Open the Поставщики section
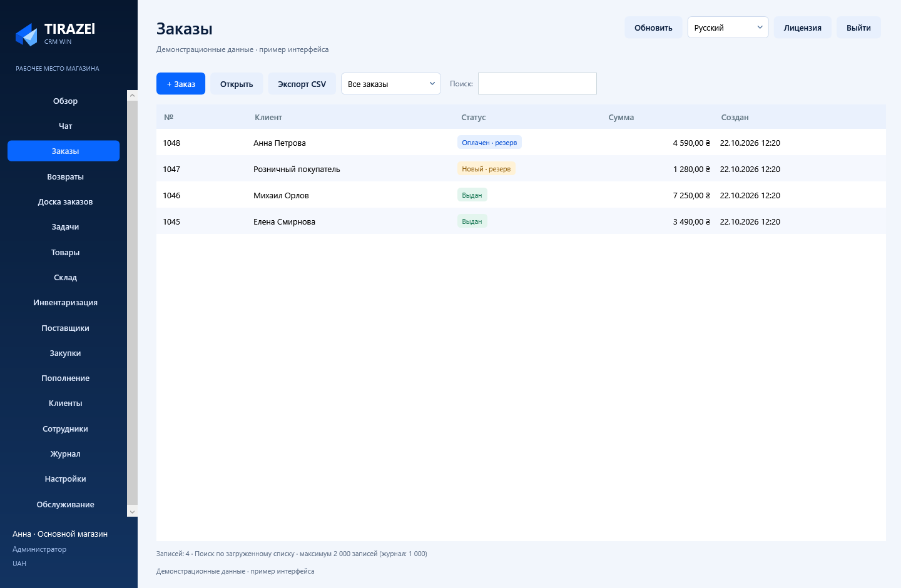 point(65,328)
